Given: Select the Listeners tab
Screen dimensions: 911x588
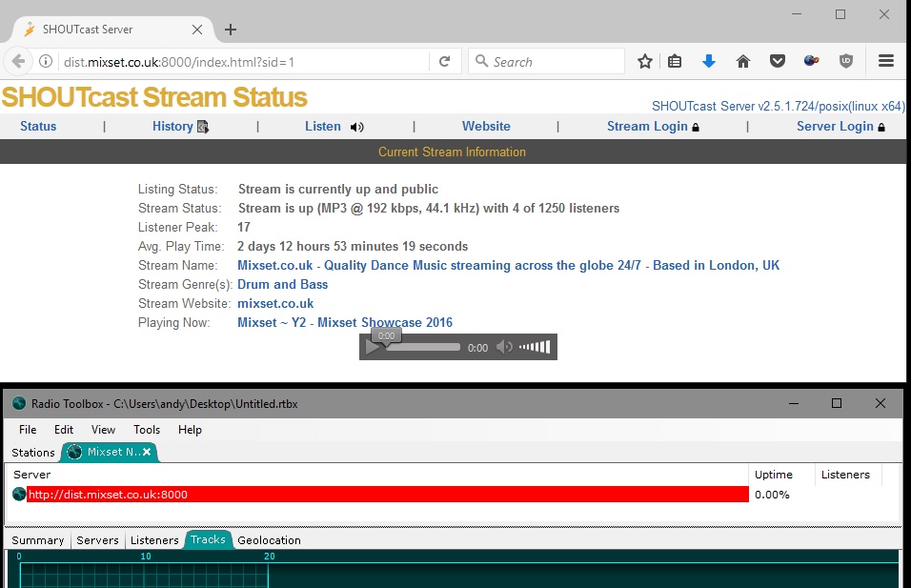Looking at the screenshot, I should (154, 540).
